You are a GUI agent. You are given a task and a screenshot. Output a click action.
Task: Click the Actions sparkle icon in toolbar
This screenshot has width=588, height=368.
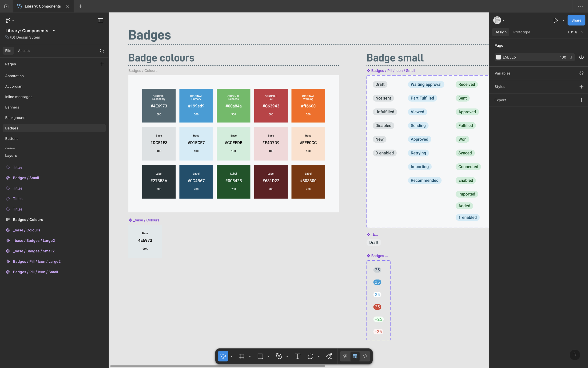(x=329, y=356)
